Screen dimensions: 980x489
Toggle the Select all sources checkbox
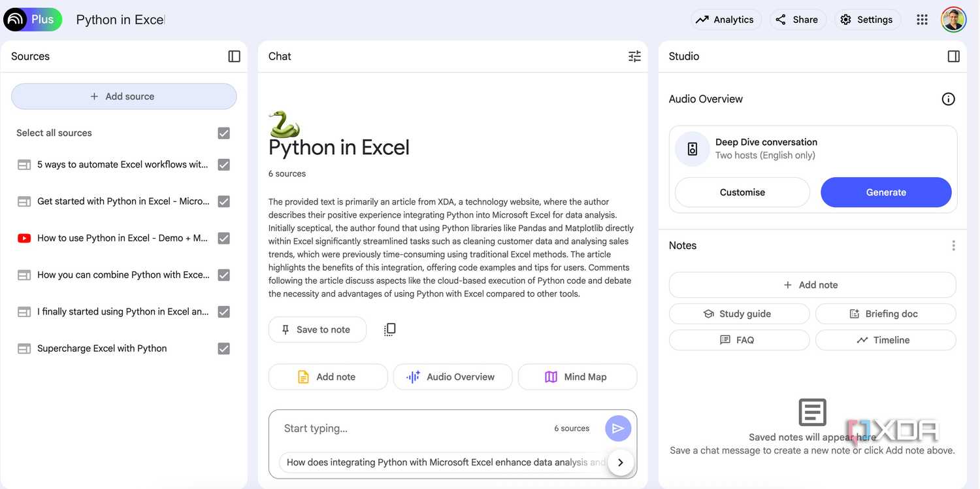[223, 133]
